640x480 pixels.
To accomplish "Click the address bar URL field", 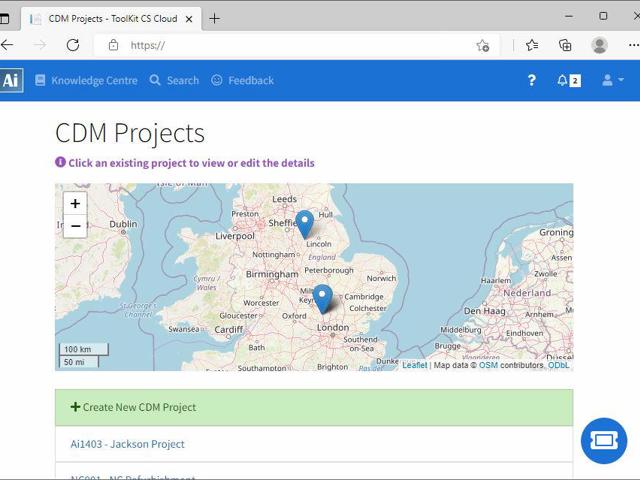I will pos(298,45).
